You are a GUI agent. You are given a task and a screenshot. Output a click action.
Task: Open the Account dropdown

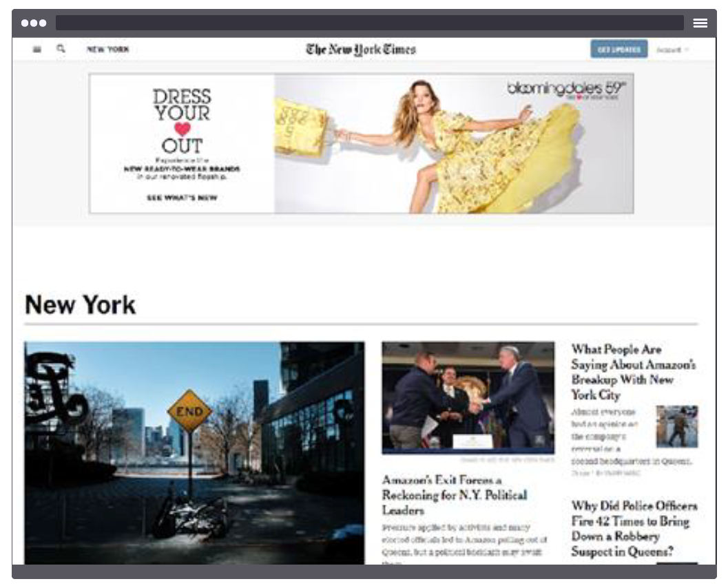(672, 50)
